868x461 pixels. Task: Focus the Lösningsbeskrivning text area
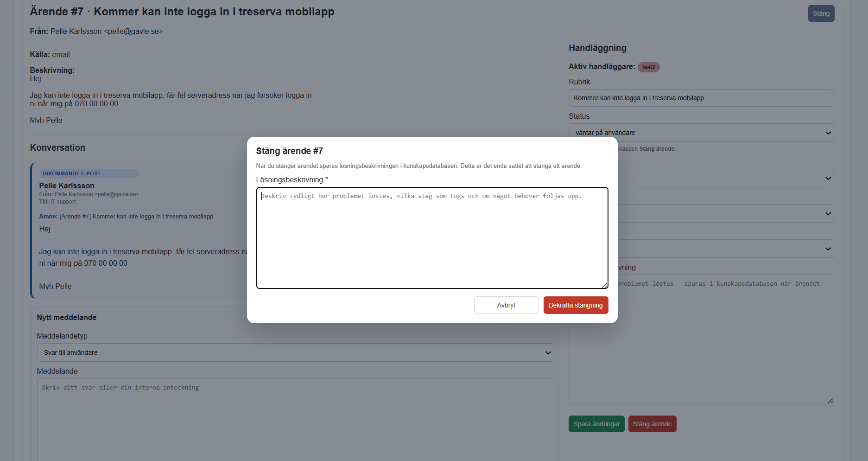[432, 237]
